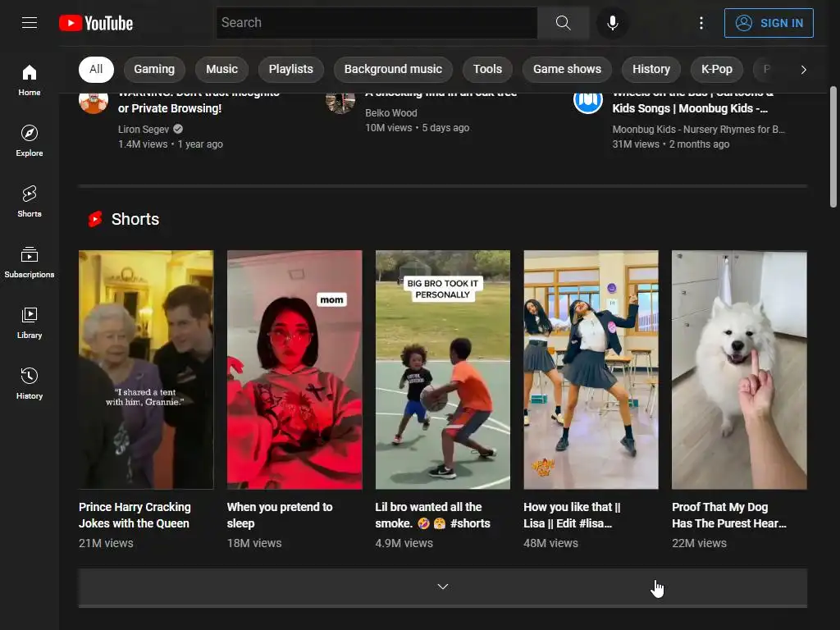This screenshot has width=840, height=630.
Task: Open History in sidebar
Action: click(30, 384)
